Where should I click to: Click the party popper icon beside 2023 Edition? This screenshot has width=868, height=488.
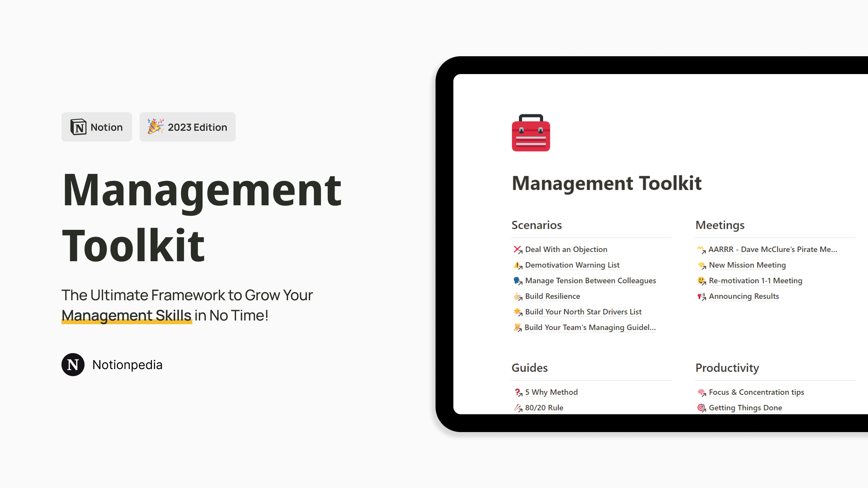coord(155,127)
